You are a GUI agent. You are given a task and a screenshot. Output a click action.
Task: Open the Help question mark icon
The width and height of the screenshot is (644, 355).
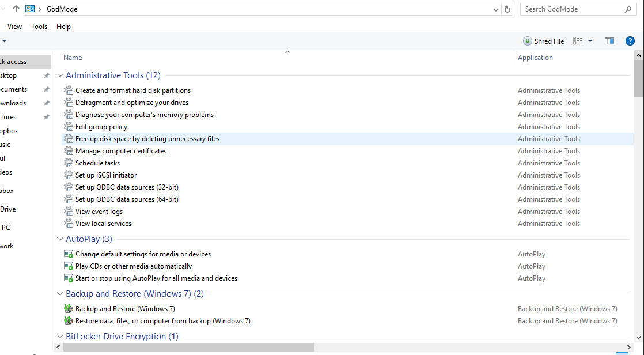pyautogui.click(x=630, y=41)
